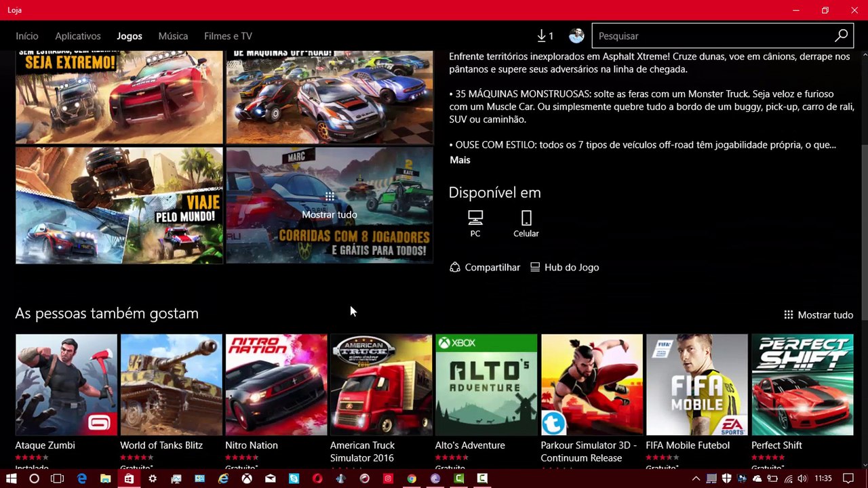Open Task View in the taskbar

(x=58, y=479)
